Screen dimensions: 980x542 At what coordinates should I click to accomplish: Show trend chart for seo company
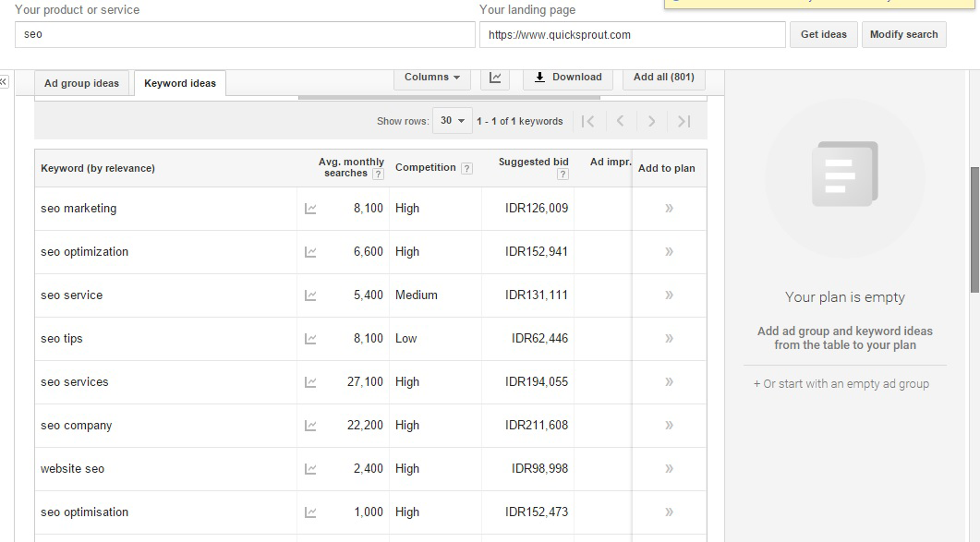coord(310,426)
